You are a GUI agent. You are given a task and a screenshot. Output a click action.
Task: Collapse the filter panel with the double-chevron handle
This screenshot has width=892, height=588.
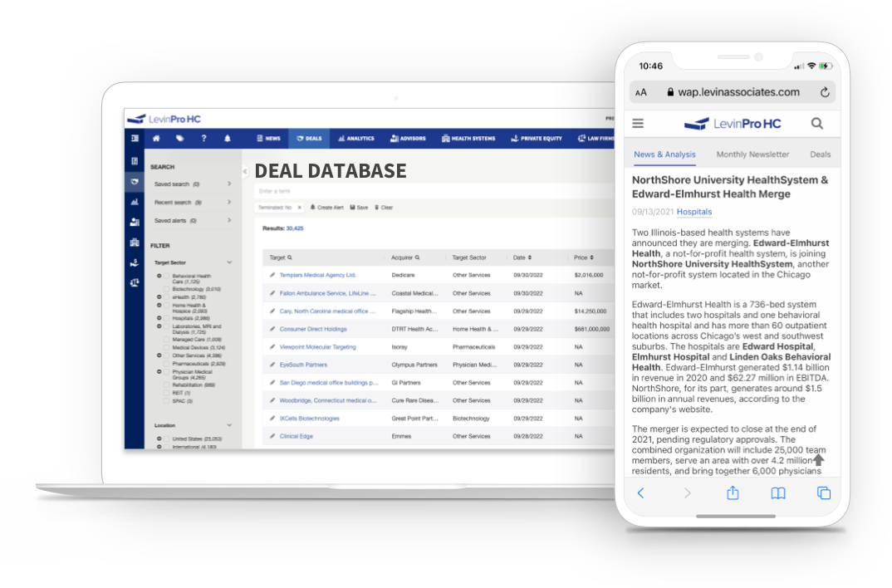coord(245,170)
